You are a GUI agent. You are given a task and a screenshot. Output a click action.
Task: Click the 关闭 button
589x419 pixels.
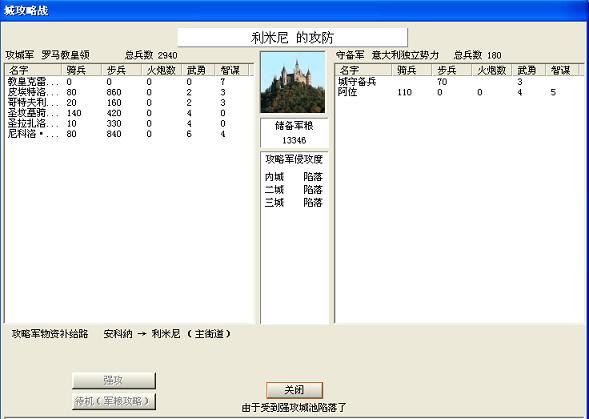click(294, 390)
